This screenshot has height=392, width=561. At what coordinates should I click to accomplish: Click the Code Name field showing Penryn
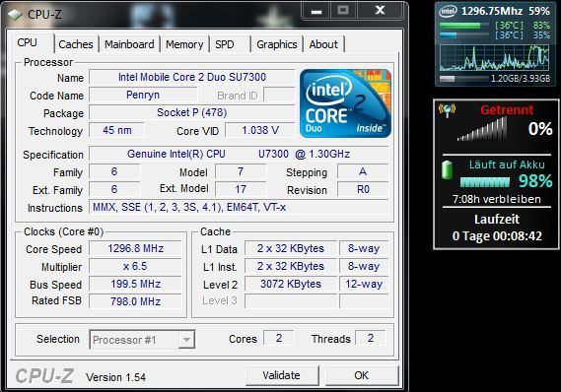click(x=143, y=96)
